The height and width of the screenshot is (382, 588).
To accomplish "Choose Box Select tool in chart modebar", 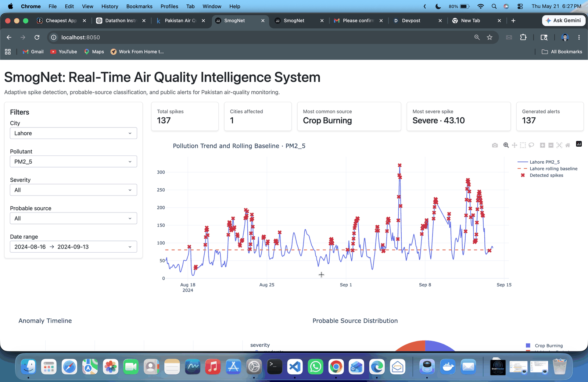I will (x=523, y=145).
